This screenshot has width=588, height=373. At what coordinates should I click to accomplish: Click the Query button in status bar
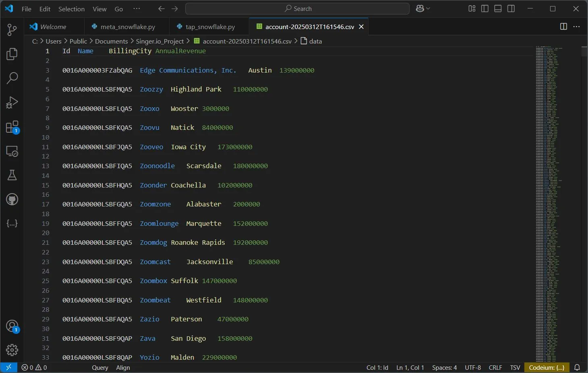tap(100, 368)
